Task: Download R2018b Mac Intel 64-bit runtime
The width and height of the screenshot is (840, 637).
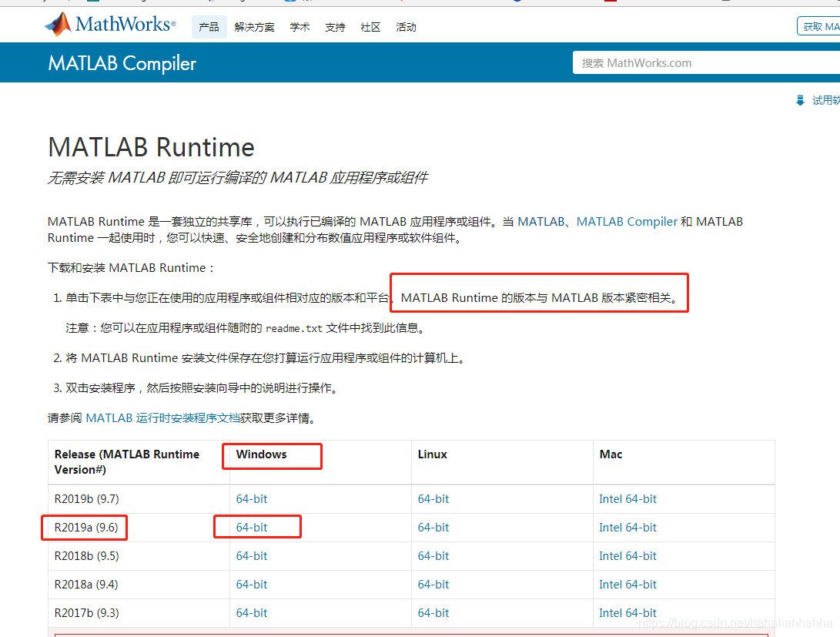Action: [627, 555]
